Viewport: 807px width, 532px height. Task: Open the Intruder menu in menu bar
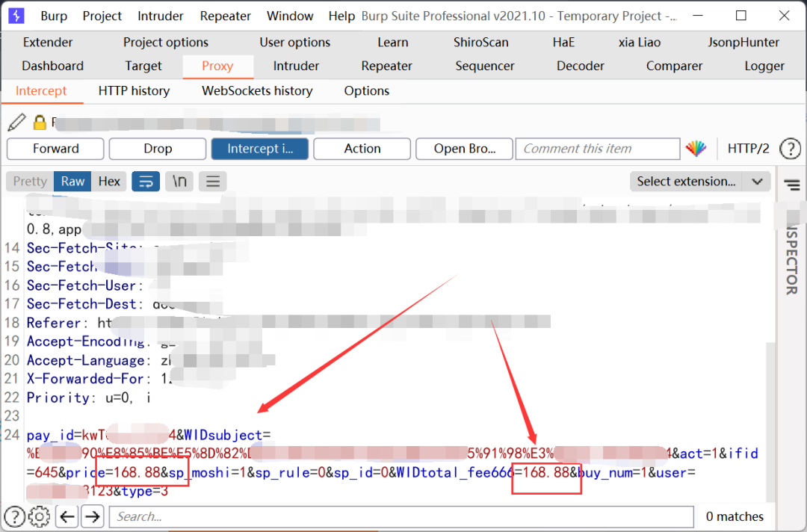click(x=160, y=16)
